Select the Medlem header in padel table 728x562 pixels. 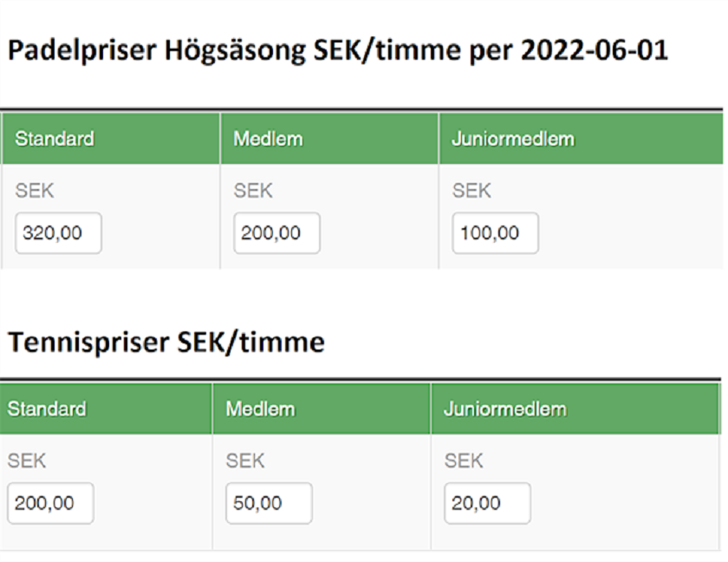[268, 139]
